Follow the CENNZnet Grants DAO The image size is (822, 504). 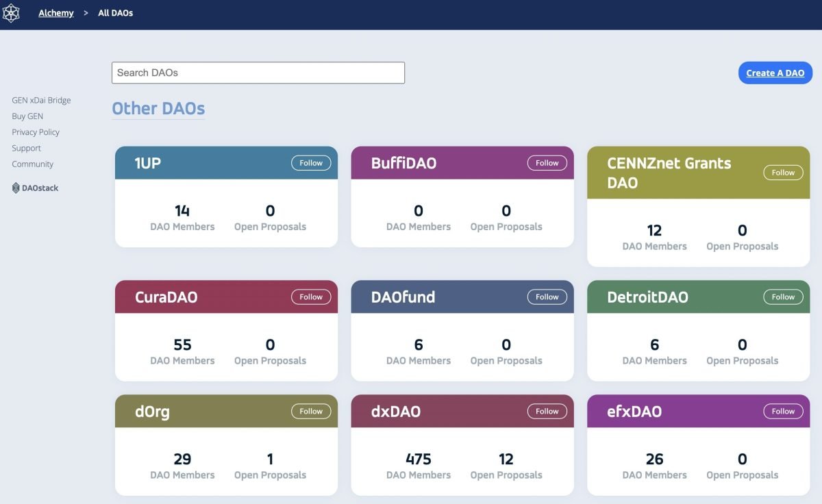click(x=783, y=173)
